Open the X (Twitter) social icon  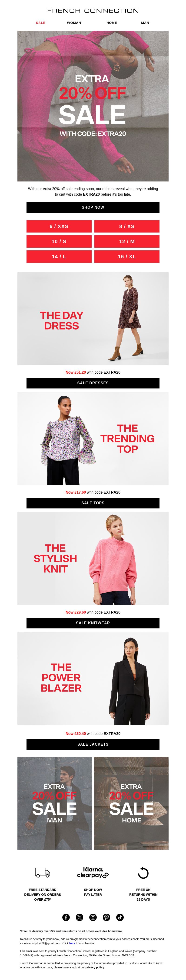pyautogui.click(x=79, y=917)
